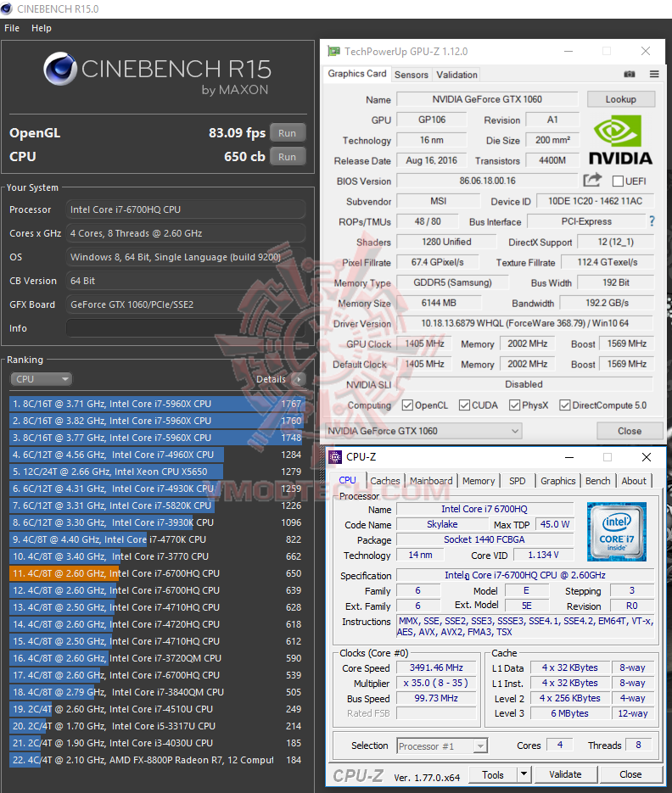Click the Core Speed value 3491.46 MHz
The height and width of the screenshot is (793, 672).
pos(436,667)
